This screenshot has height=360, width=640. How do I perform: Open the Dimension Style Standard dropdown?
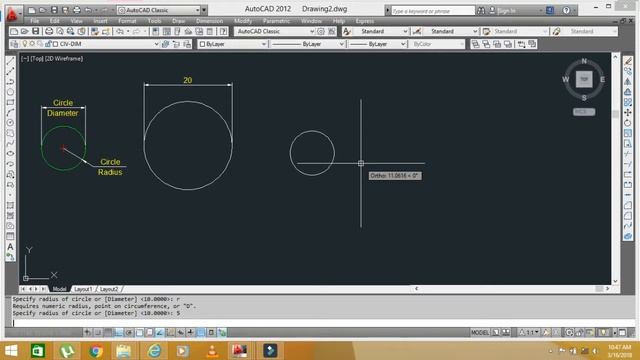coord(475,31)
